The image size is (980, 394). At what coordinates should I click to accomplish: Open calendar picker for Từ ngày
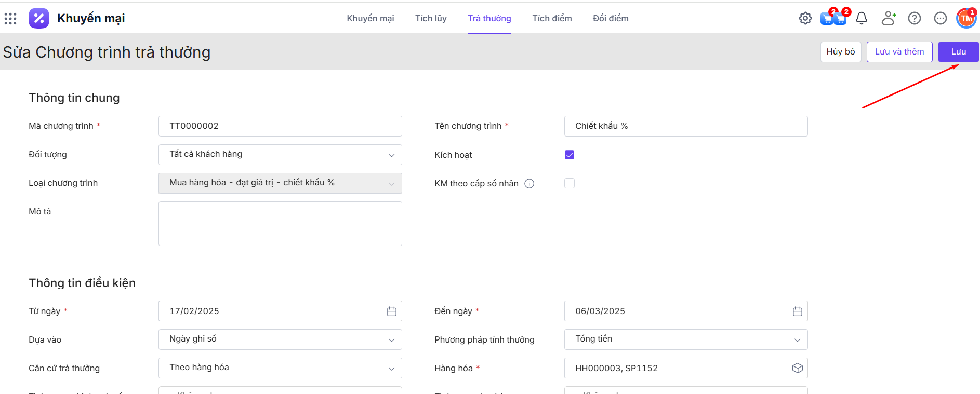tap(391, 311)
